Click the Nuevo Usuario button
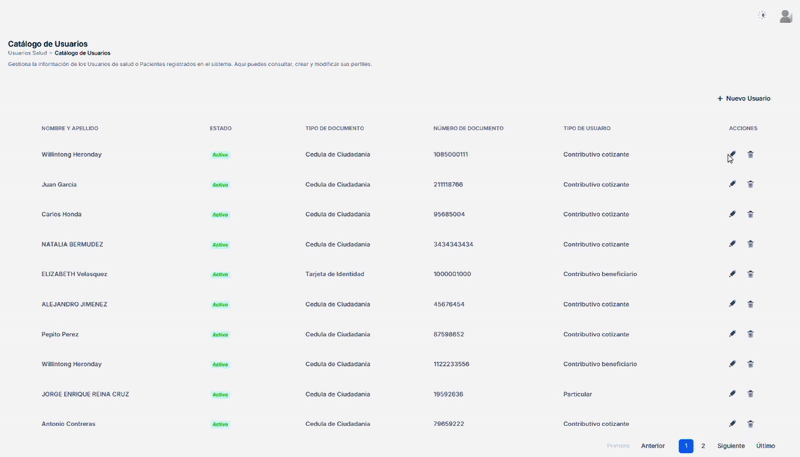 [x=744, y=99]
